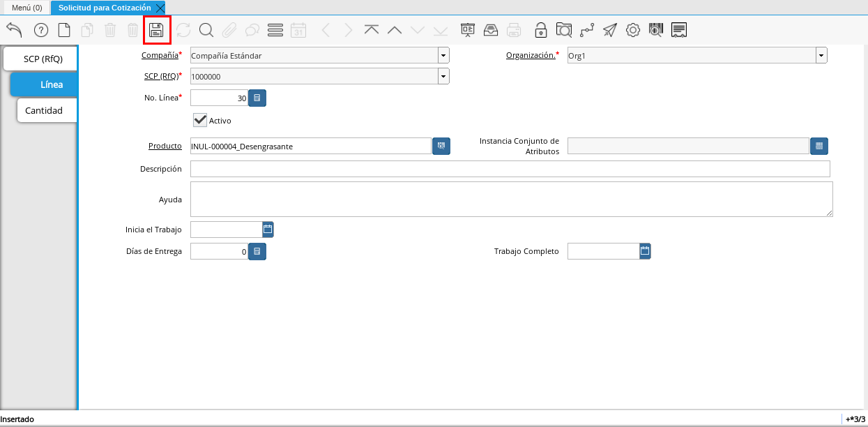The width and height of the screenshot is (868, 427).
Task: Close the Solicitud para Cotización tab
Action: (160, 8)
